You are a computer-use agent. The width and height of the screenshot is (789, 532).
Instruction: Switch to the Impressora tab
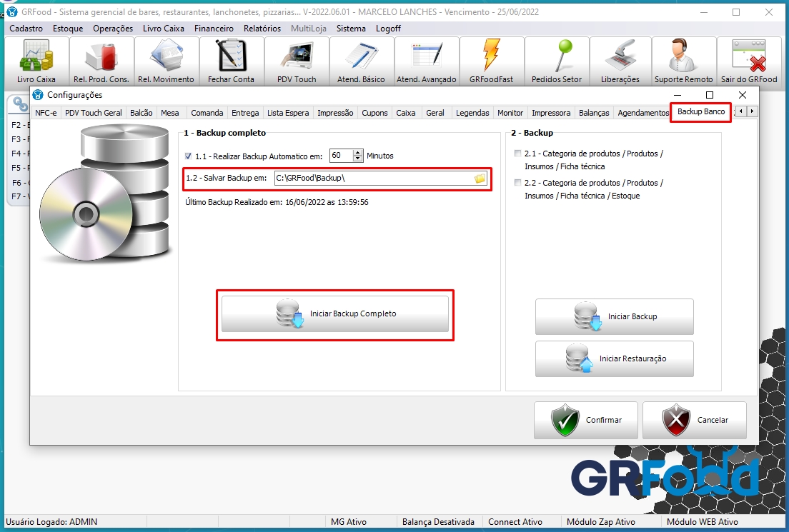(551, 113)
